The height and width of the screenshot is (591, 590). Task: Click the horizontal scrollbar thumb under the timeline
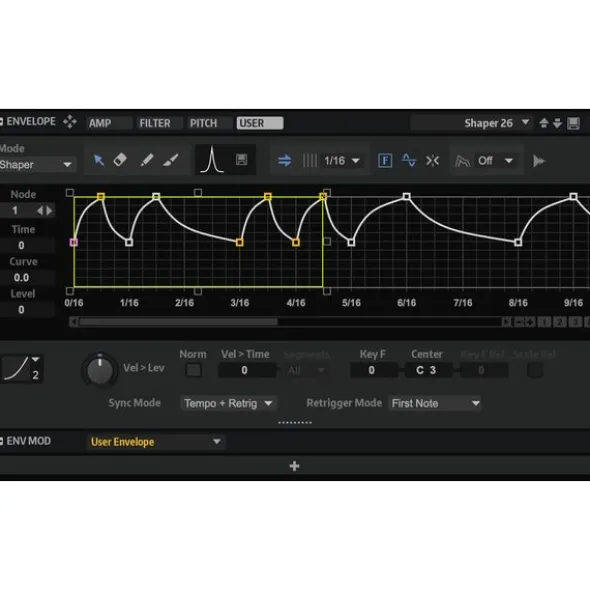[x=179, y=322]
